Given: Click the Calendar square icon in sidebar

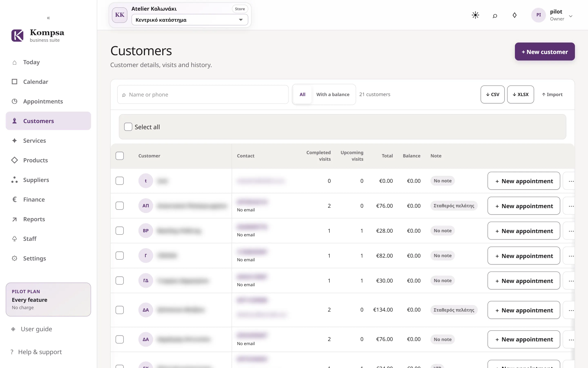Looking at the screenshot, I should pyautogui.click(x=14, y=82).
